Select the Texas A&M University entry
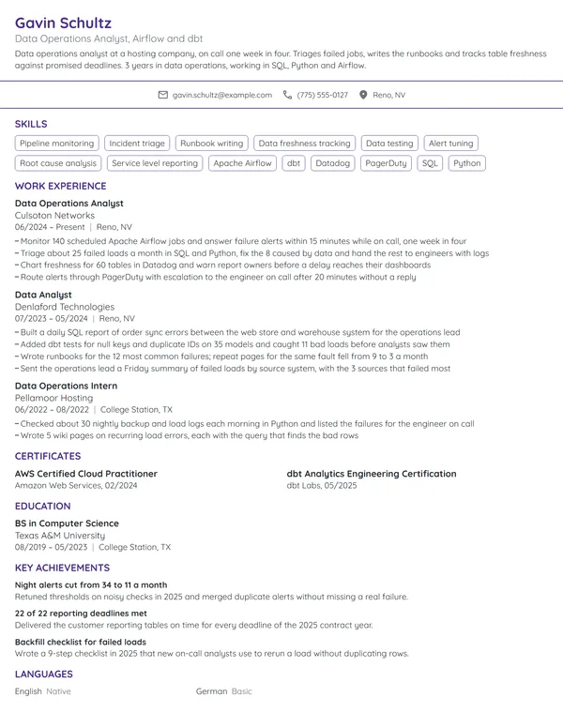The image size is (563, 728). pos(60,536)
